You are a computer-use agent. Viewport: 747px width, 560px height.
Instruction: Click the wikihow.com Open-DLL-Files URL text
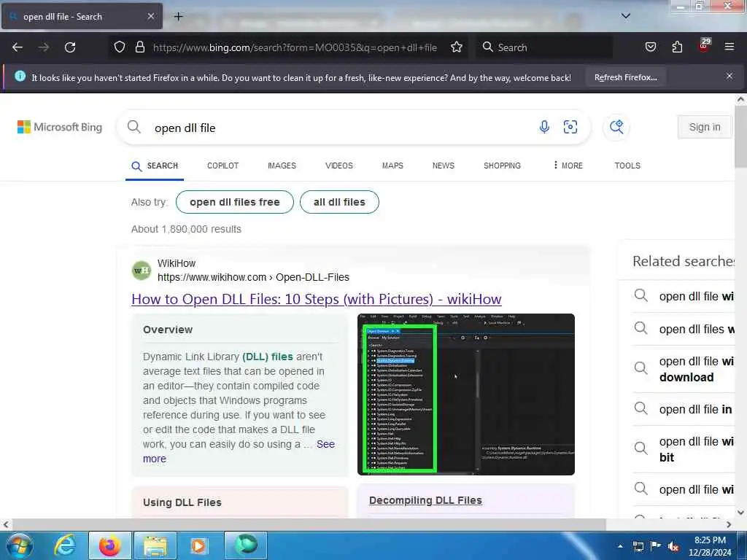point(253,277)
